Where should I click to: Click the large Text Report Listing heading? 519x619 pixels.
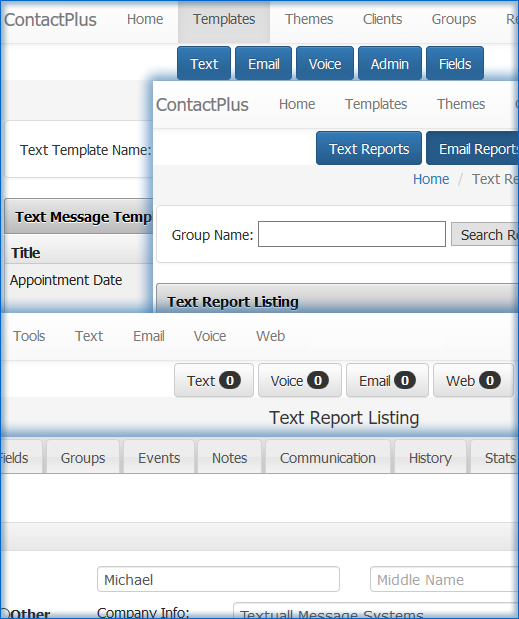click(x=344, y=418)
